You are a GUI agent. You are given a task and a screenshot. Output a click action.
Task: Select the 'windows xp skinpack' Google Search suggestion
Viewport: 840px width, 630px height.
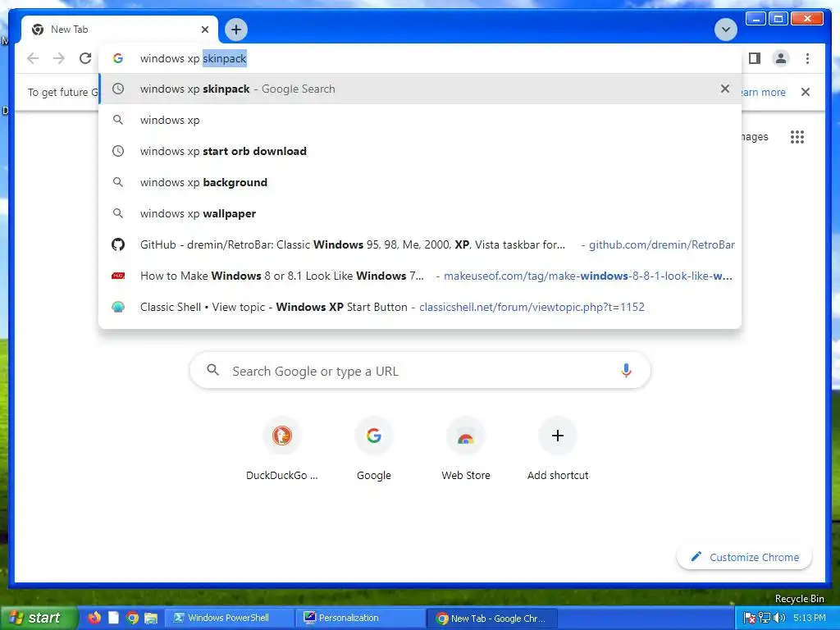click(x=420, y=89)
